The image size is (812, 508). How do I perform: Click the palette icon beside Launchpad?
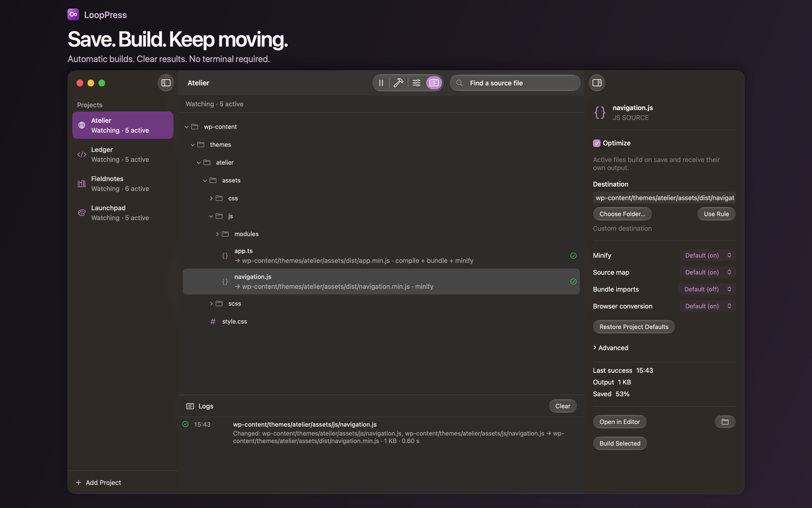82,213
